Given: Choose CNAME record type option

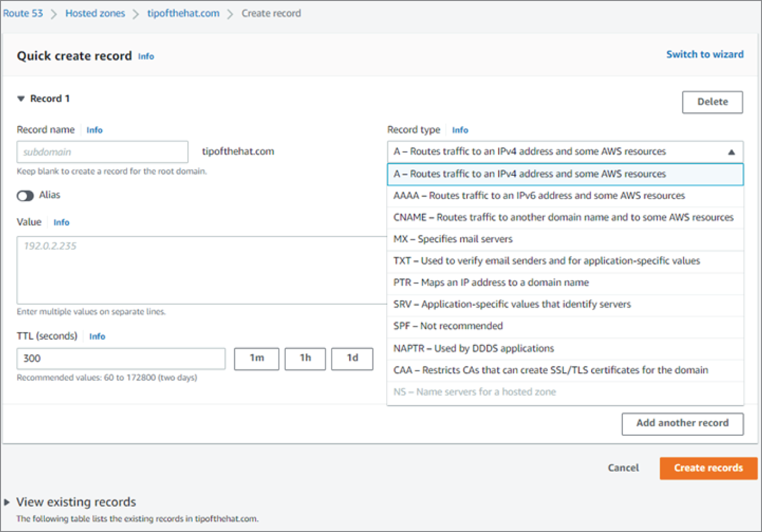Looking at the screenshot, I should 565,218.
